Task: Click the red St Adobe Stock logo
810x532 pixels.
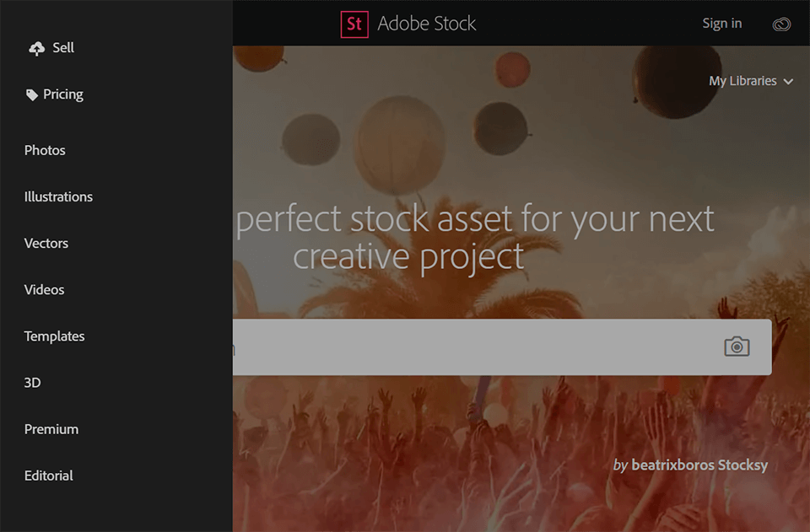Action: [x=354, y=24]
